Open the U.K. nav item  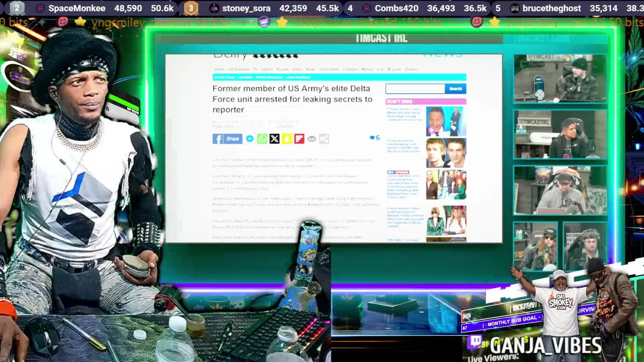380,69
